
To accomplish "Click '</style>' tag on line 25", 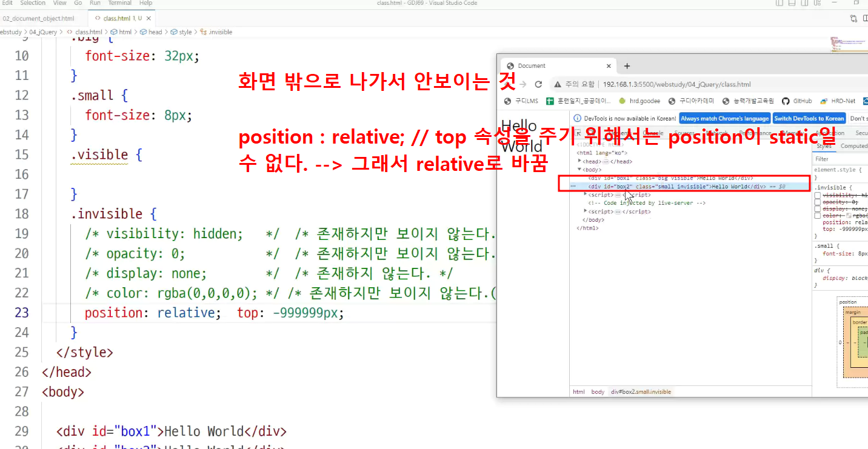I will click(x=84, y=352).
